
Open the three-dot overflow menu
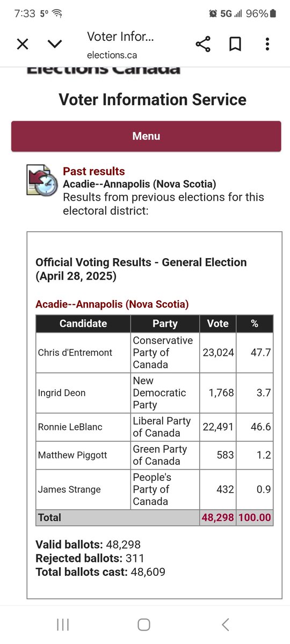267,44
